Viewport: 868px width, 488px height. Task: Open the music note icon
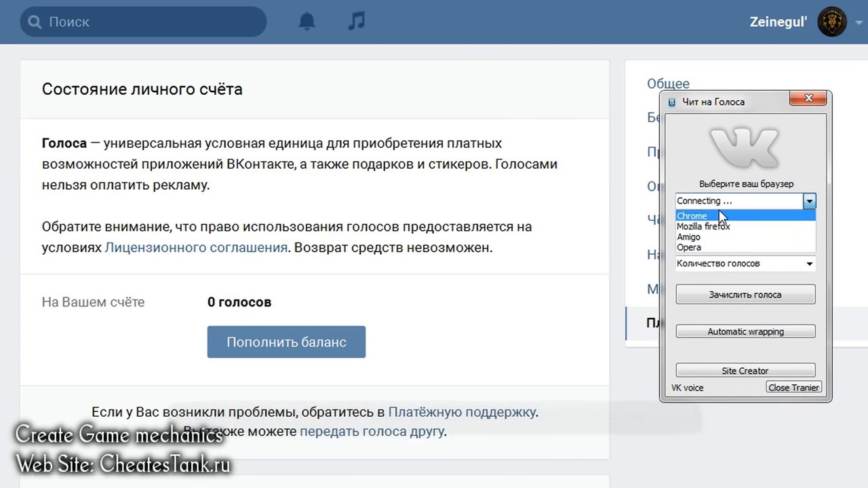(356, 21)
